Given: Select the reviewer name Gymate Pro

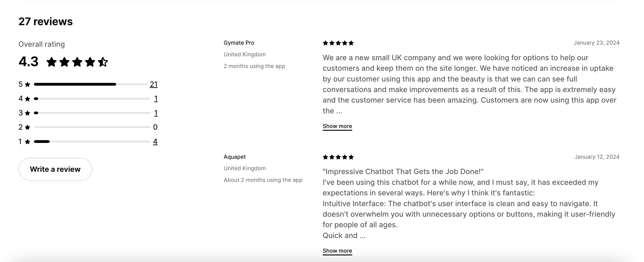Looking at the screenshot, I should 239,42.
